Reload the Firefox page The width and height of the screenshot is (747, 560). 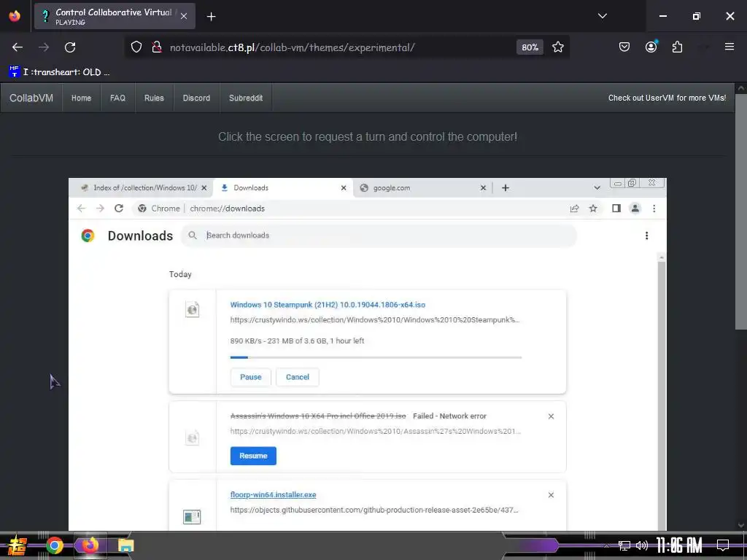pyautogui.click(x=70, y=47)
